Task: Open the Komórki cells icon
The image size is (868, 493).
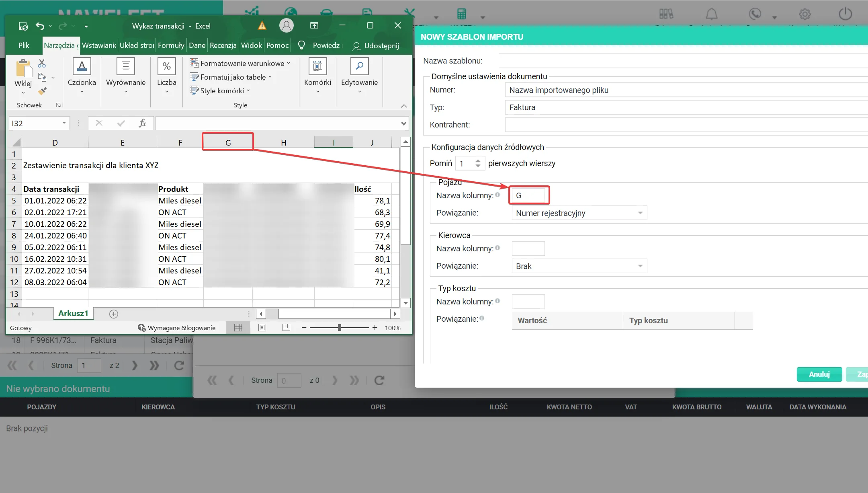Action: click(317, 66)
